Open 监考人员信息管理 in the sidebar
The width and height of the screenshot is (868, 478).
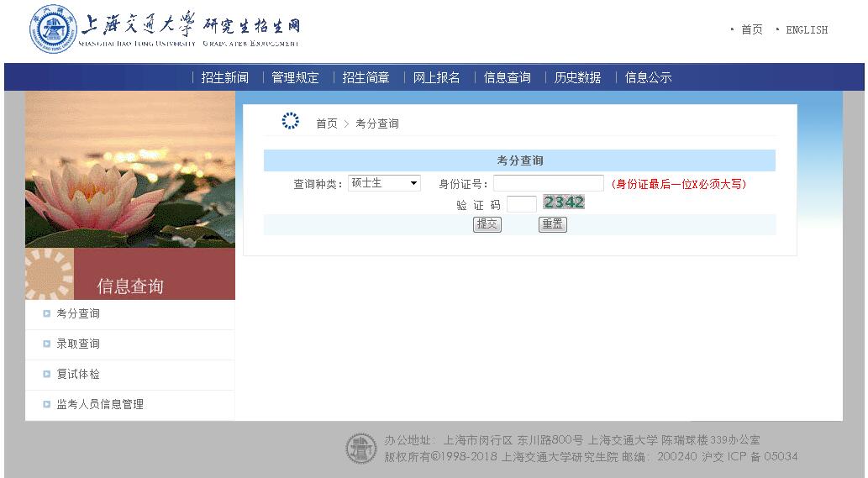click(100, 404)
